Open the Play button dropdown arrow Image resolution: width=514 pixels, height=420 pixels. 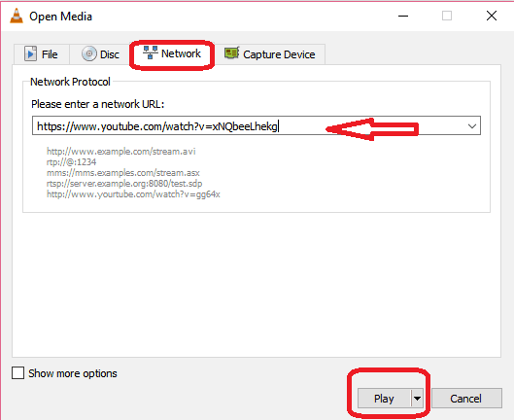(417, 399)
